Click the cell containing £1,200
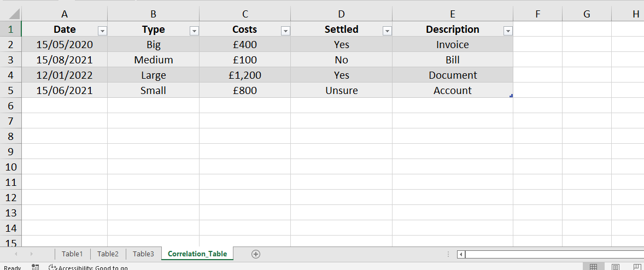 pyautogui.click(x=245, y=75)
